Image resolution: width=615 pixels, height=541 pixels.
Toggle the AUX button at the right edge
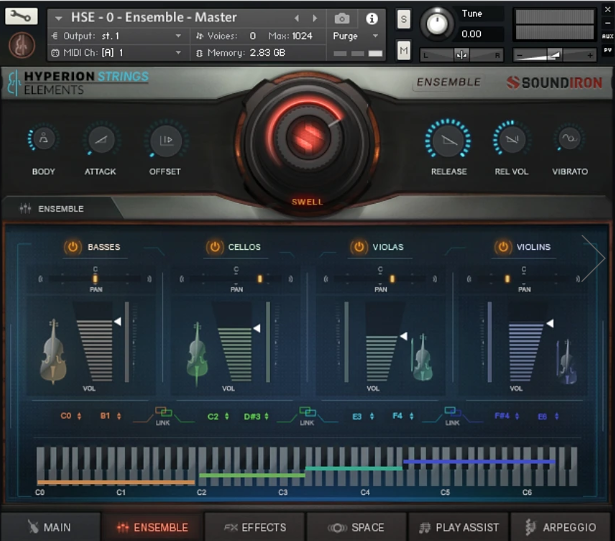tap(607, 36)
